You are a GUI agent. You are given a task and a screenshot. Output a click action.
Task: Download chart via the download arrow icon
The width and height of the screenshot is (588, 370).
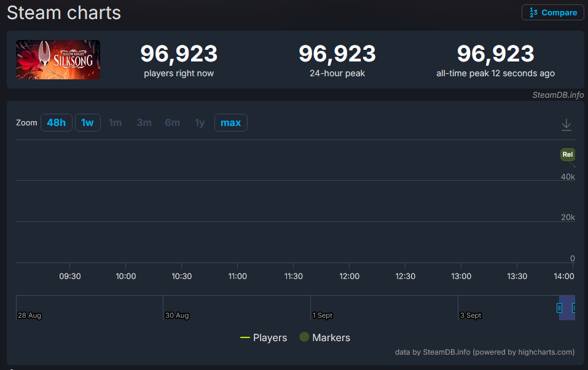pyautogui.click(x=566, y=125)
